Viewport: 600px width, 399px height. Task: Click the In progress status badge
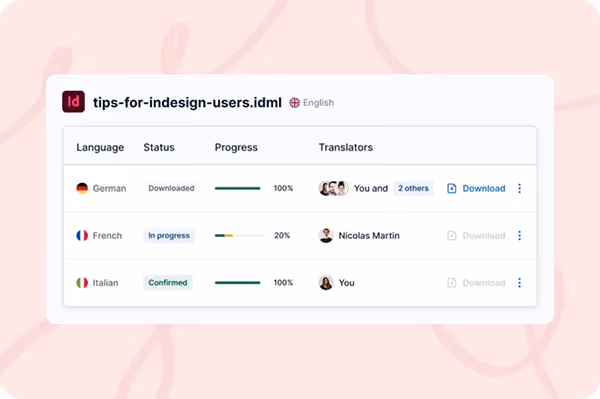(x=169, y=235)
